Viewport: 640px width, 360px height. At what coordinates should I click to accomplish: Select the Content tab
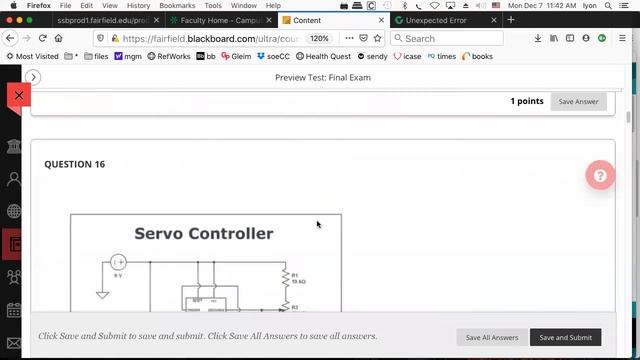[x=333, y=20]
